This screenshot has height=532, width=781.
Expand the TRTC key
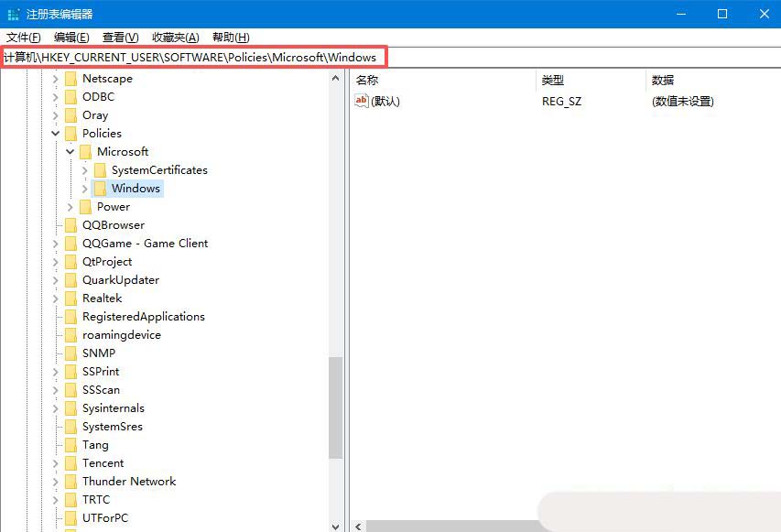click(55, 500)
